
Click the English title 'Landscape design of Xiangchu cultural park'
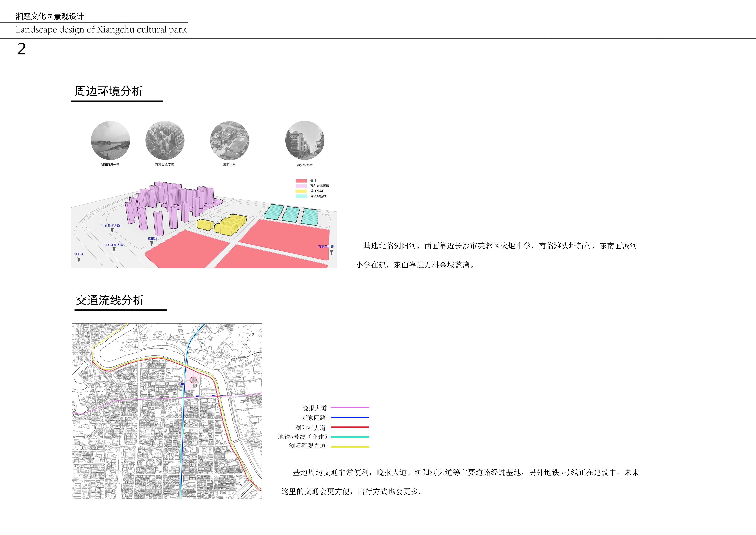pyautogui.click(x=101, y=30)
